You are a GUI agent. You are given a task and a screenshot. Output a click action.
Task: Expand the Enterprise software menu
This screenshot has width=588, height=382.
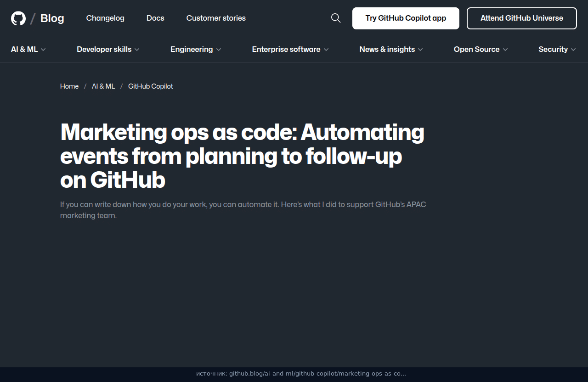tap(290, 49)
